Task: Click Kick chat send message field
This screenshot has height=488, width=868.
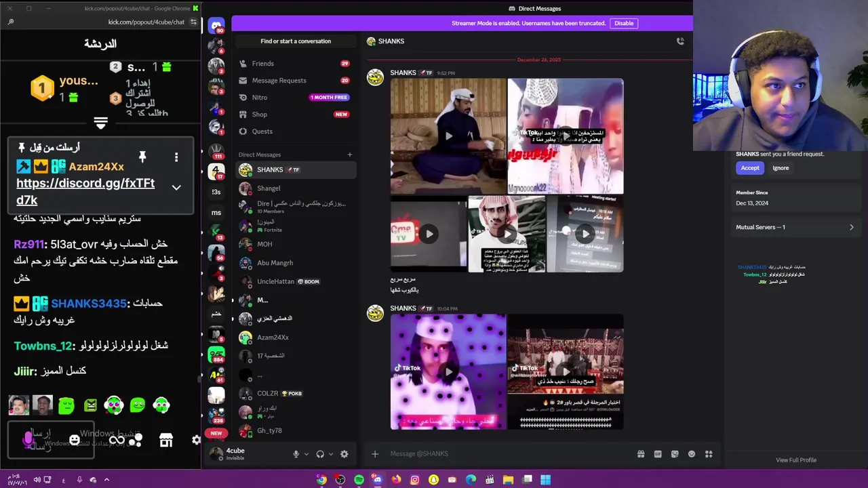Action: pos(51,441)
